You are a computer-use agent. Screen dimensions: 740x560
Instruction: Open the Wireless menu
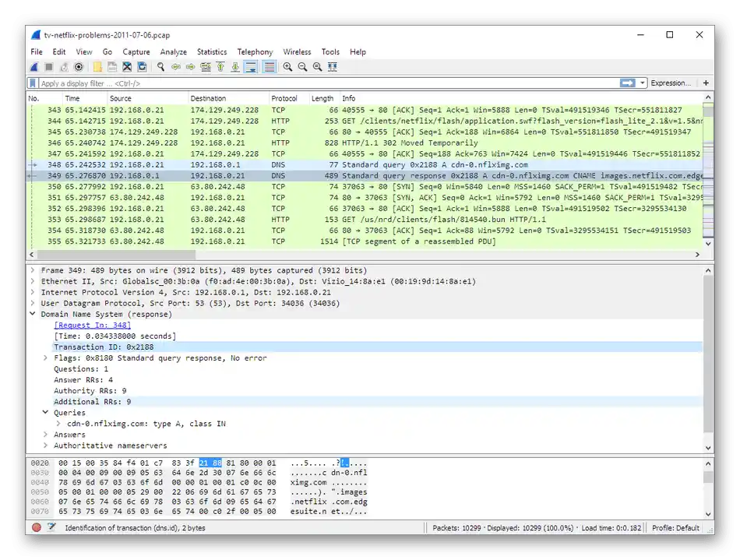(297, 52)
